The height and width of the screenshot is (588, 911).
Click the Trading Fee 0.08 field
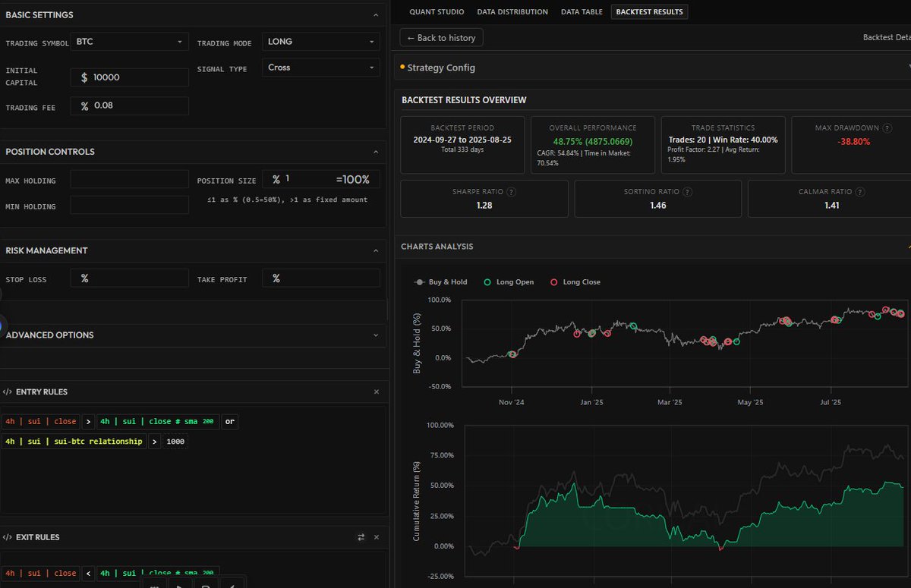point(130,105)
